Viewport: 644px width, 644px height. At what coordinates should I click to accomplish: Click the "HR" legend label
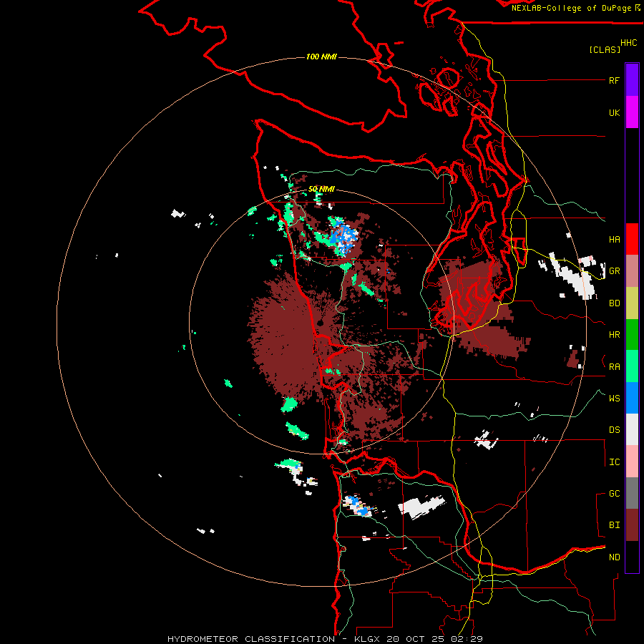(x=614, y=335)
